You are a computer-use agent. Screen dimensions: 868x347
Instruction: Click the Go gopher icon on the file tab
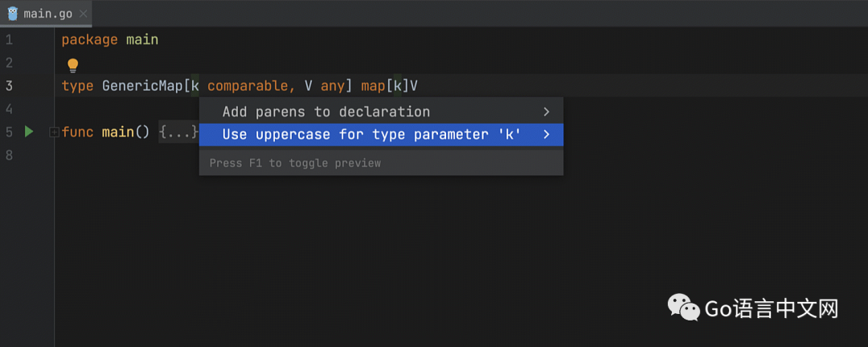click(13, 14)
